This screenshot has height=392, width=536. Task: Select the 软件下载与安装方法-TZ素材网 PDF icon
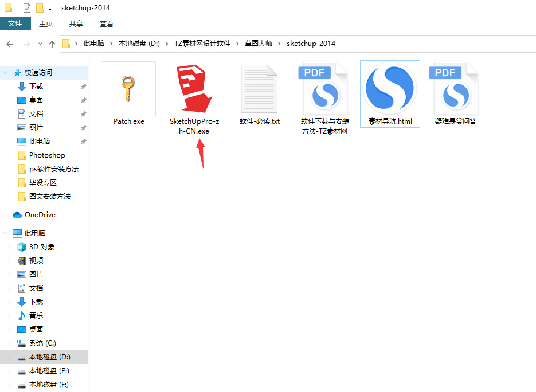323,89
